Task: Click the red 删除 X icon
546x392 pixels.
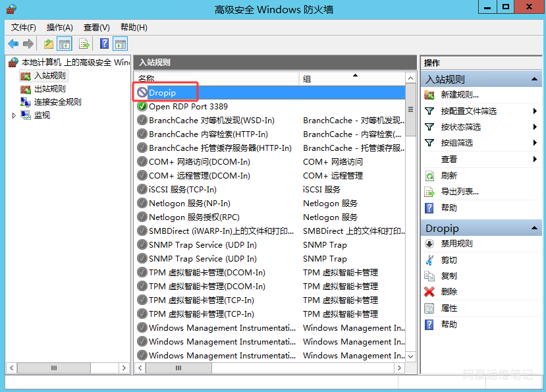Action: pos(429,292)
